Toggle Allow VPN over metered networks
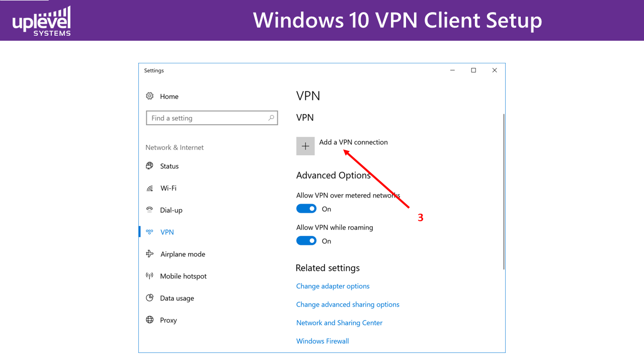The image size is (644, 362). 306,209
